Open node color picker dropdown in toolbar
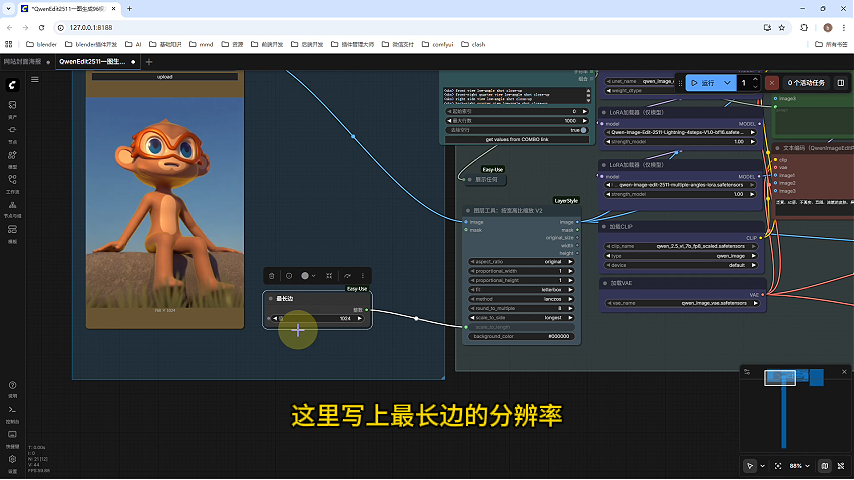 point(308,276)
